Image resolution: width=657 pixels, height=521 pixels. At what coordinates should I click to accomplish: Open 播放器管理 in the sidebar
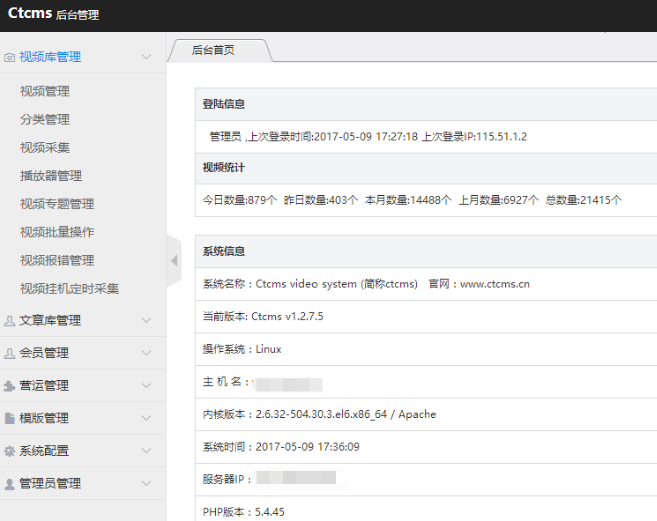[51, 176]
